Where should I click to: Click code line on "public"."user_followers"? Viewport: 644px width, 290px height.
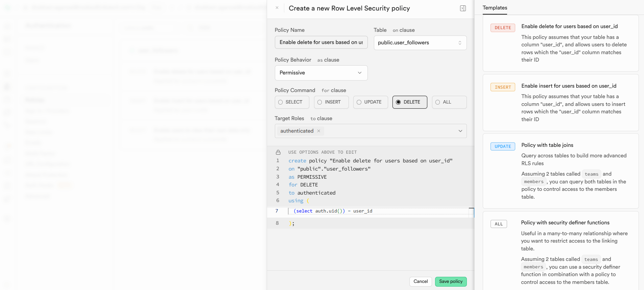point(329,169)
